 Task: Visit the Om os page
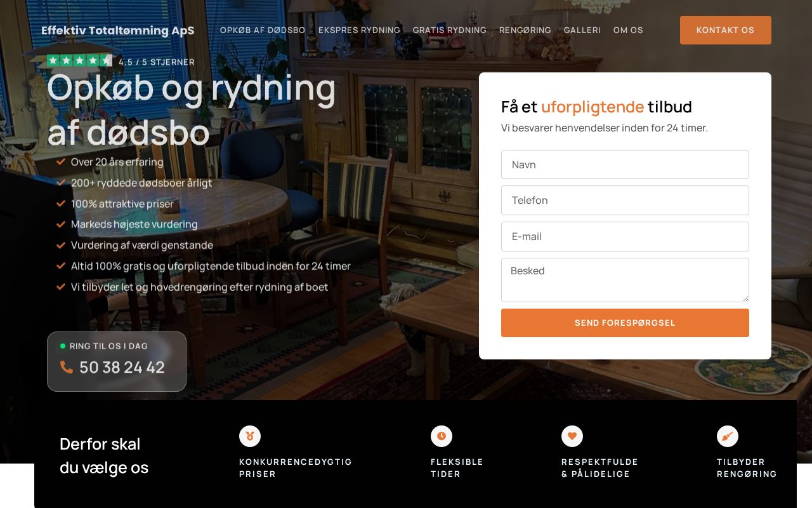click(628, 30)
